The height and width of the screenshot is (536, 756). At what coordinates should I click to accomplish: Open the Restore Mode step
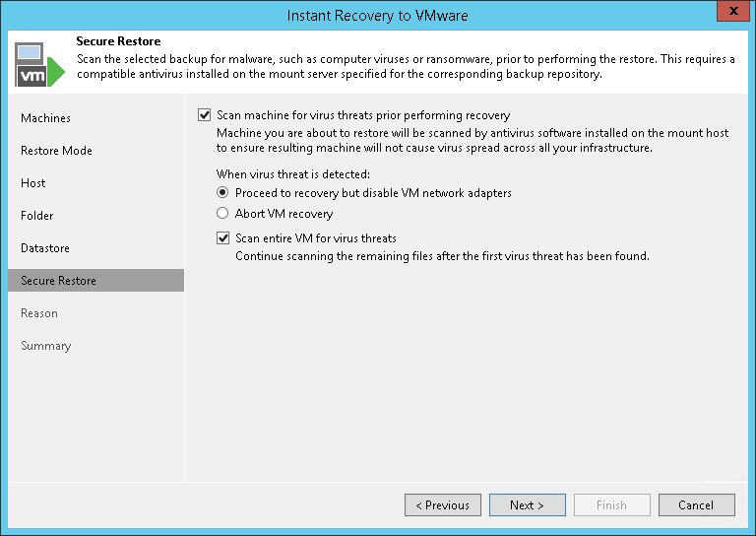pos(56,151)
